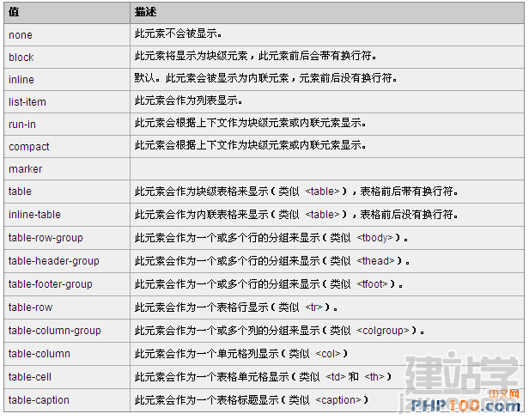Click description '此元素会作为列表显示。'

click(188, 100)
